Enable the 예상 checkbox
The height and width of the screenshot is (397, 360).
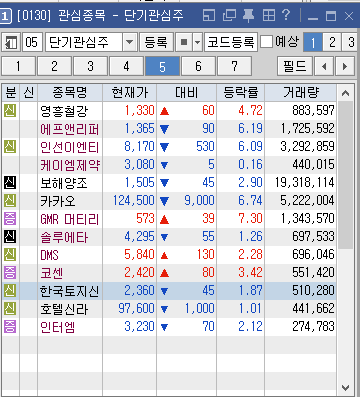point(266,42)
